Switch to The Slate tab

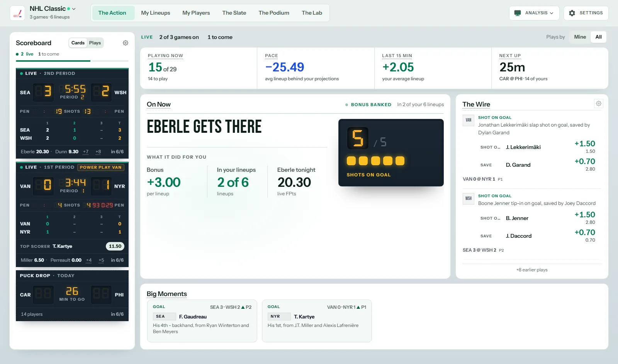(x=234, y=13)
